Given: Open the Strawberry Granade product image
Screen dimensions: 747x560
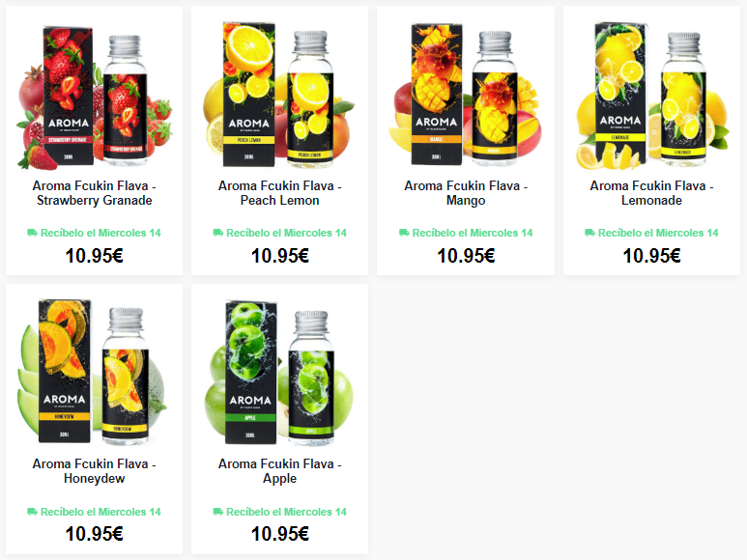Looking at the screenshot, I should pos(95,95).
